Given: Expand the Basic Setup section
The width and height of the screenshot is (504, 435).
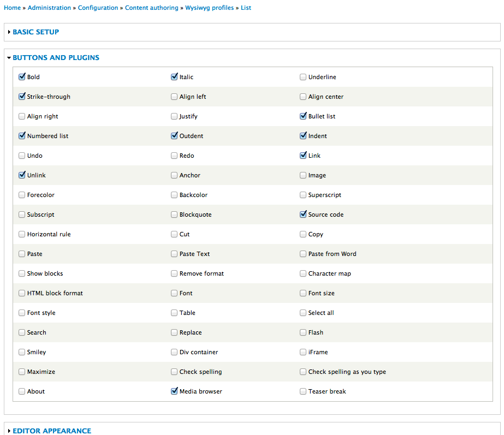Looking at the screenshot, I should (35, 32).
